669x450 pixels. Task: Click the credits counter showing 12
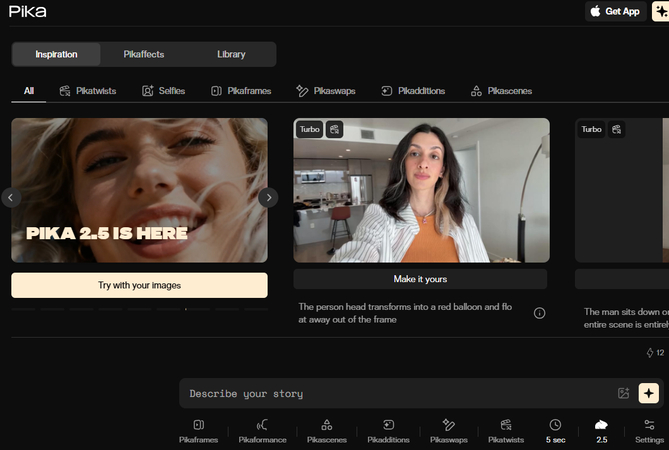(x=655, y=353)
